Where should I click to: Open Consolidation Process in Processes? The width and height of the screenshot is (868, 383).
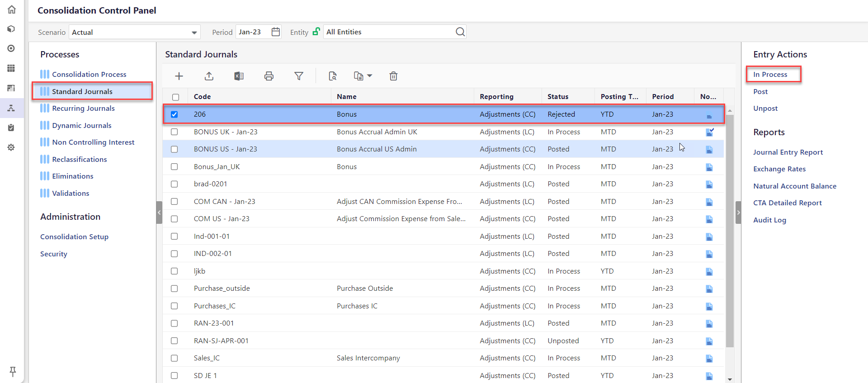point(89,74)
